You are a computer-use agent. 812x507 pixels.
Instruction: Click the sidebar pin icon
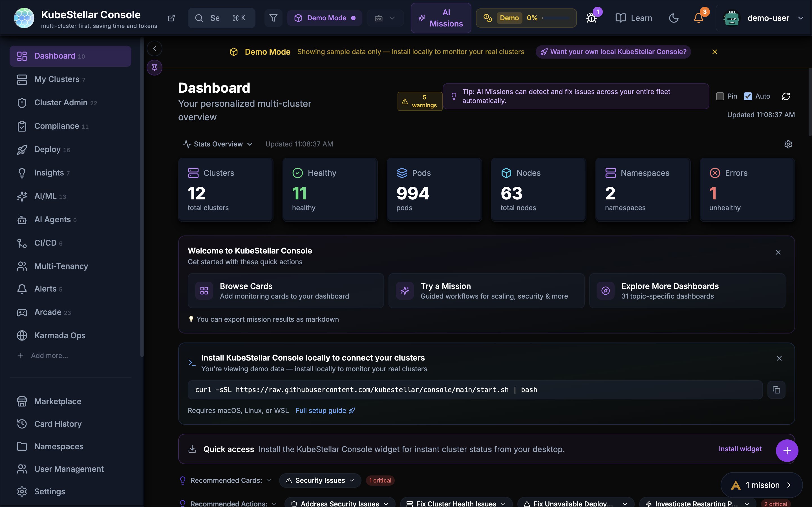click(x=154, y=68)
